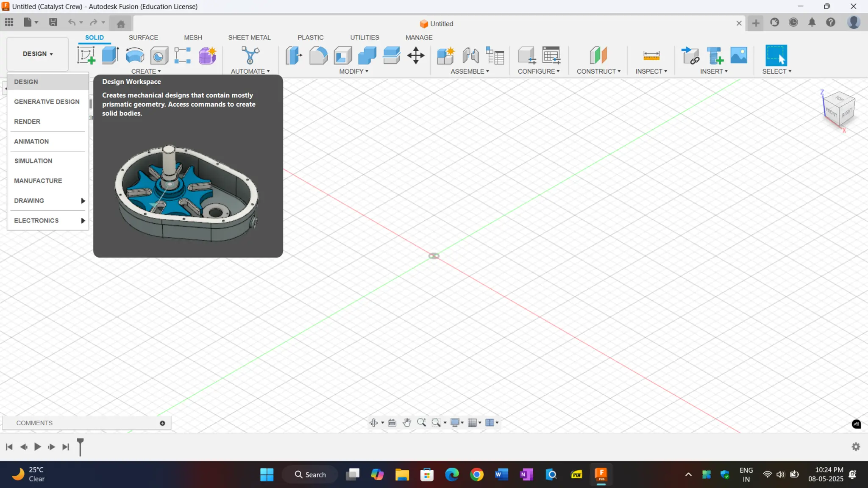
Task: Select GENERATIVE DESIGN workspace entry
Action: pyautogui.click(x=47, y=102)
